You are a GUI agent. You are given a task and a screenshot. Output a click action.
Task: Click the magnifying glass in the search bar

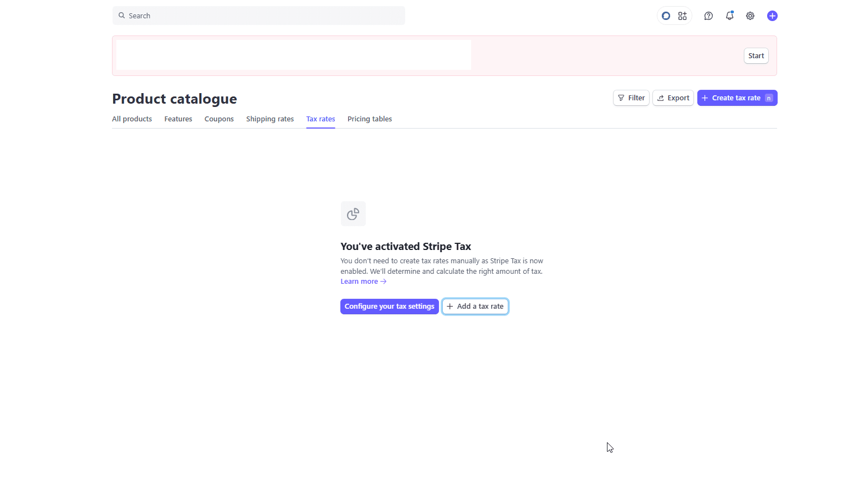tap(121, 16)
